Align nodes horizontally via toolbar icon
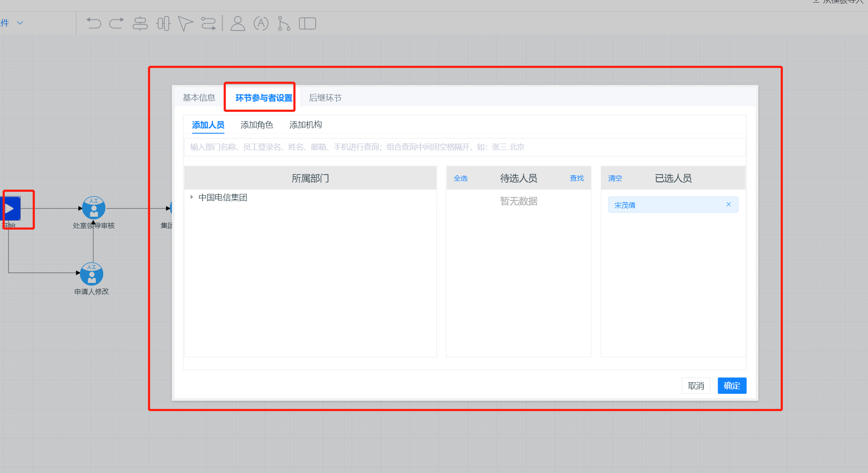Screen dimensions: 868x473 coord(140,23)
